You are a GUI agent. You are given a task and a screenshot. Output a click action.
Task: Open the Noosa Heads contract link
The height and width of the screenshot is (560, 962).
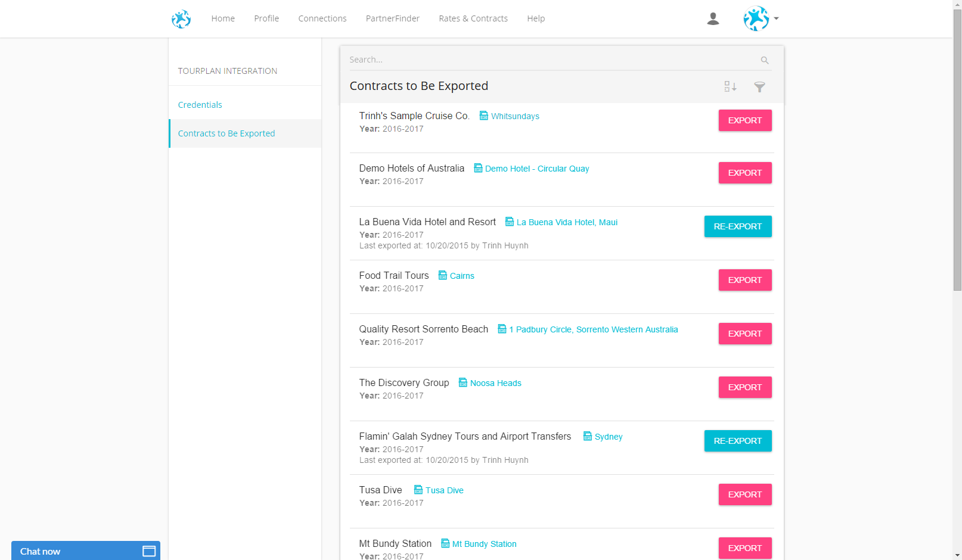[x=496, y=383]
